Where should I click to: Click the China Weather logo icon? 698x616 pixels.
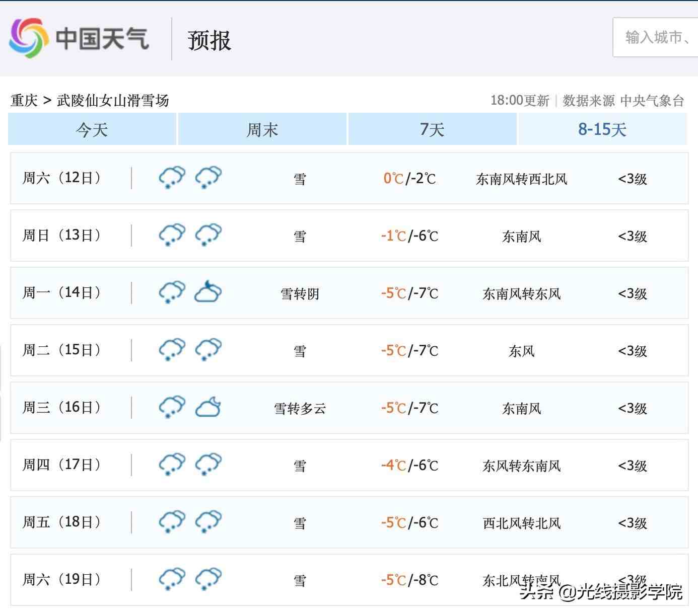click(29, 38)
